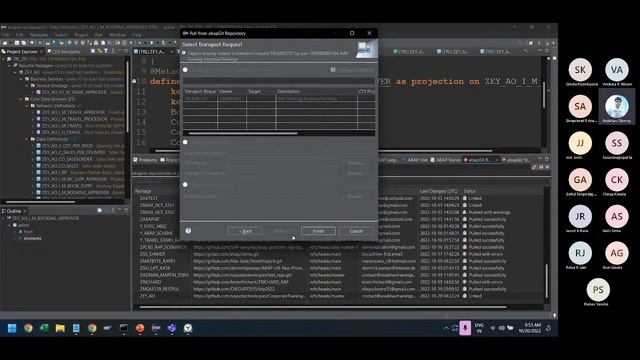Click the repositories table vertical scrollbar
The image size is (640, 360).
547,281
